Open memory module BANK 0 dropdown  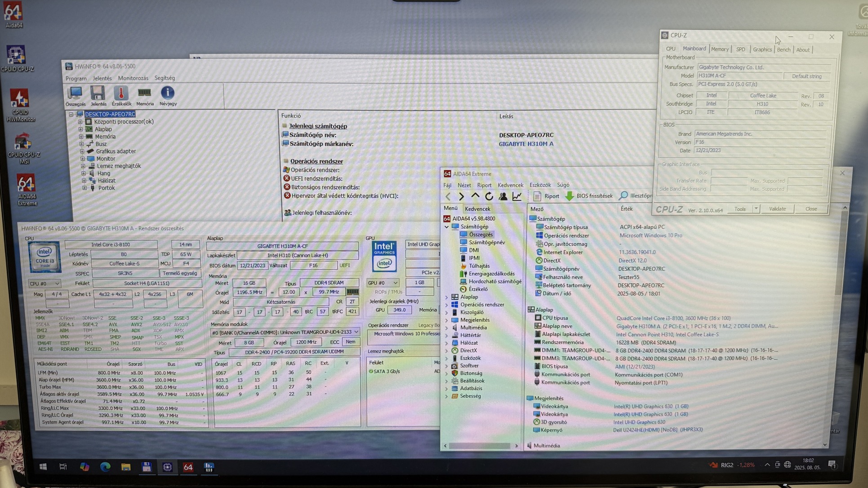pos(285,332)
